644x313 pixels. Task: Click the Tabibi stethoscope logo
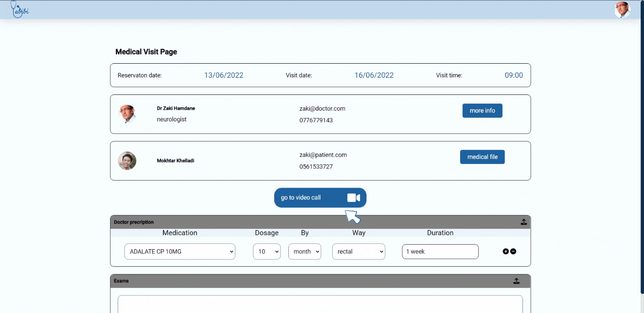click(19, 9)
